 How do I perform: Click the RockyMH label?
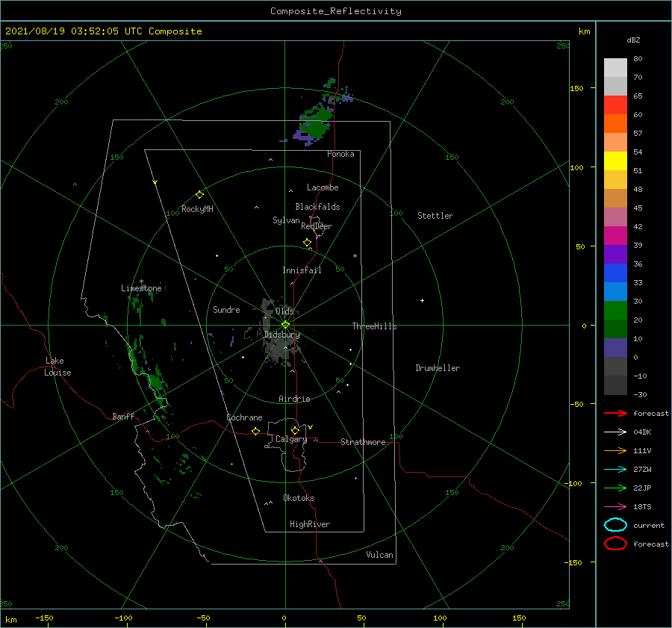(x=197, y=209)
